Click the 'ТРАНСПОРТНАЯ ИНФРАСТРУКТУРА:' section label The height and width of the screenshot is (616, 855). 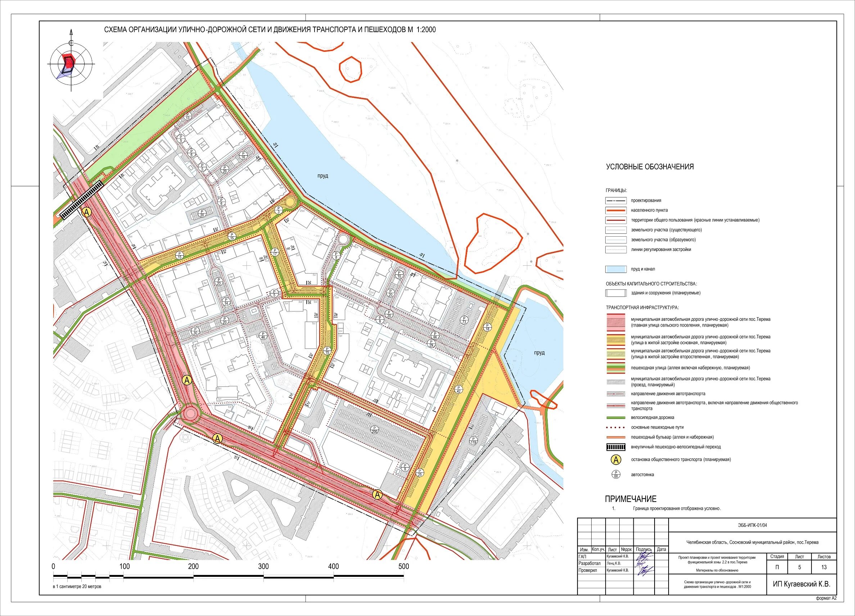tap(642, 307)
